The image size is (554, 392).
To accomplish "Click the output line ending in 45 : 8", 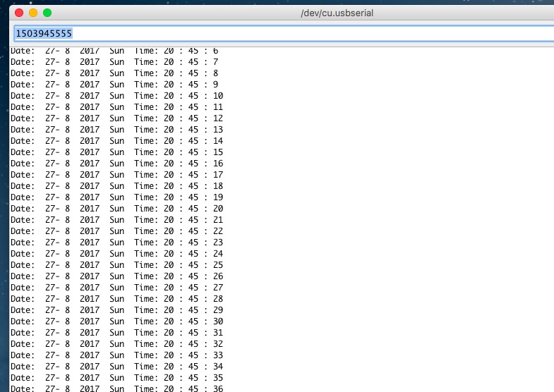I will pyautogui.click(x=114, y=73).
